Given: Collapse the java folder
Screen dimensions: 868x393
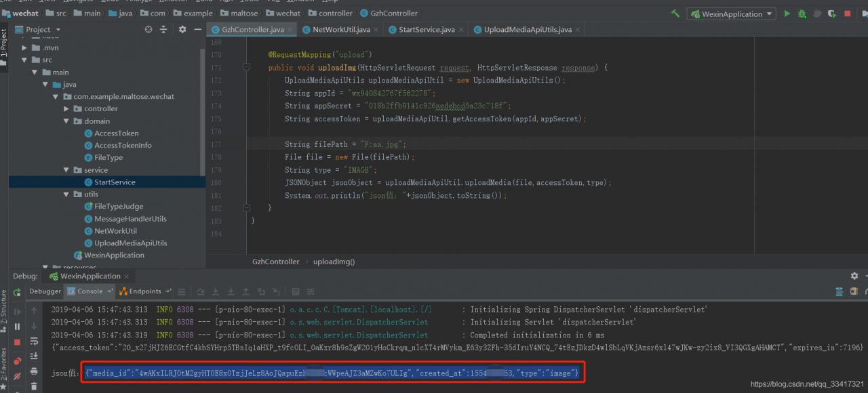Looking at the screenshot, I should tap(45, 84).
